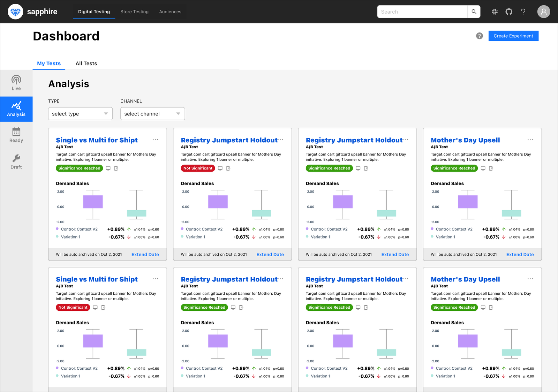Click +0.89% value on Not Significant Shipt card
The image size is (558, 392).
click(116, 368)
